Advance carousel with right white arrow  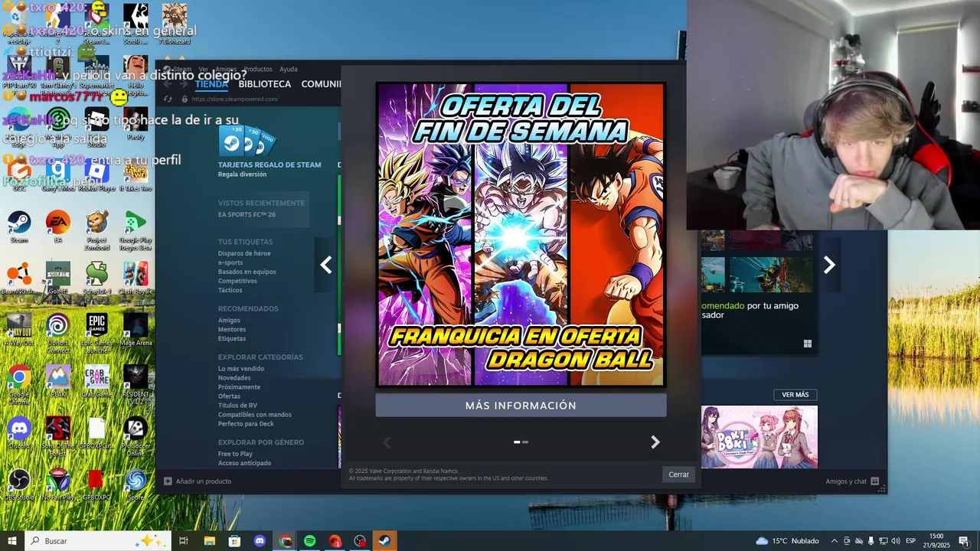[x=829, y=265]
